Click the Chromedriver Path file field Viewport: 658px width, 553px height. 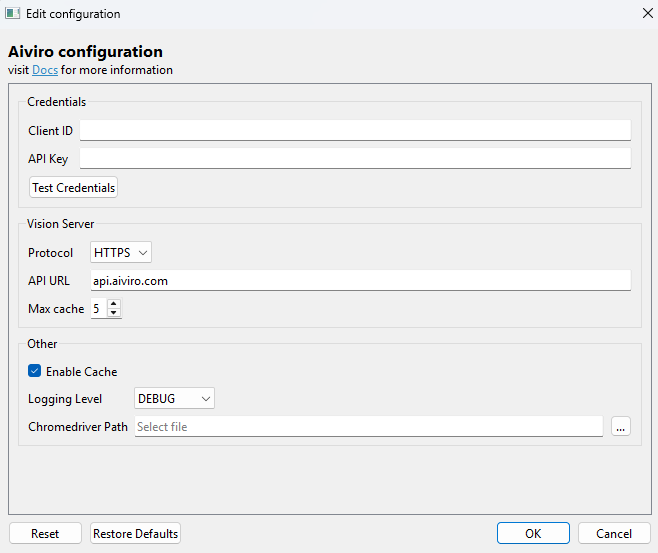[x=368, y=426]
